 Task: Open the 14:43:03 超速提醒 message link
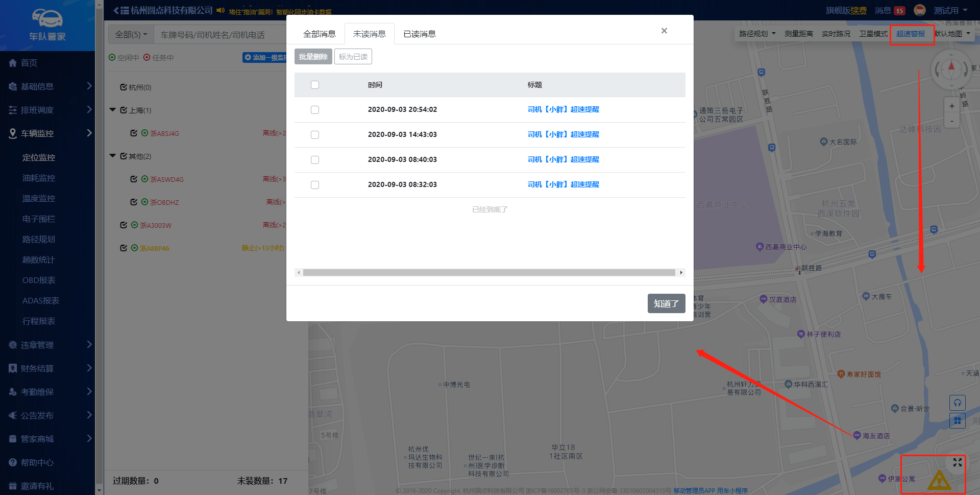click(x=563, y=134)
